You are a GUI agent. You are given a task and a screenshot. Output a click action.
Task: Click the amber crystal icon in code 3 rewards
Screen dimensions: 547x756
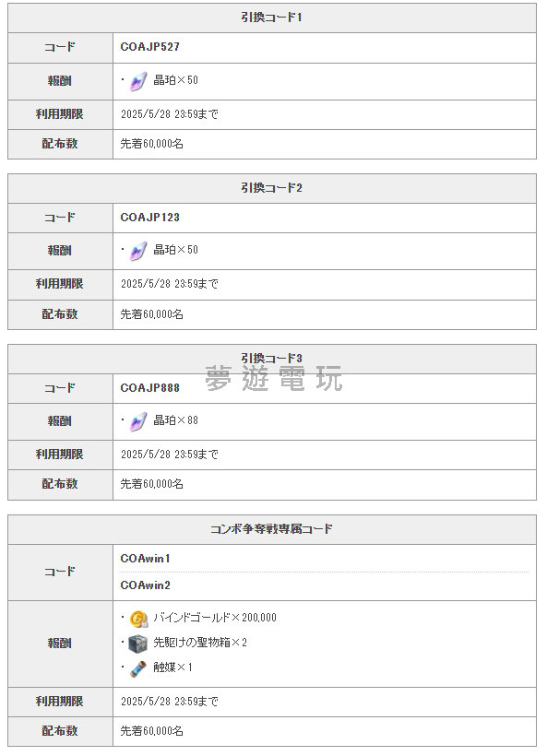(x=138, y=422)
